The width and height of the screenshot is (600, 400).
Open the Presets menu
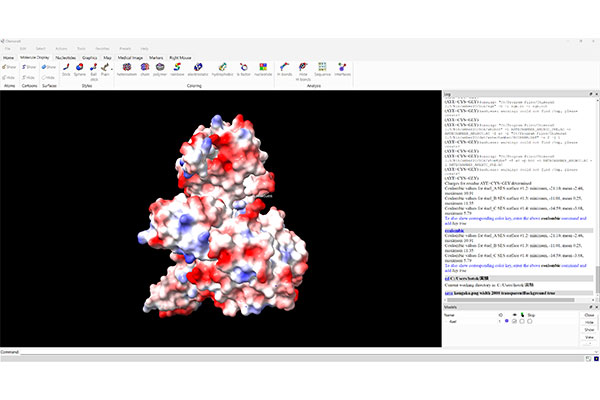[124, 48]
